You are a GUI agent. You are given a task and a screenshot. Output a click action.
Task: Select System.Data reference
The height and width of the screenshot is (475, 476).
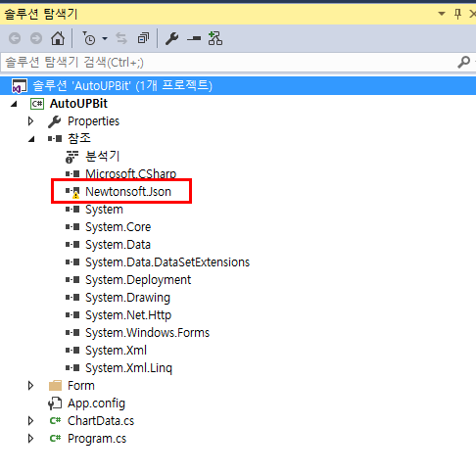click(118, 245)
